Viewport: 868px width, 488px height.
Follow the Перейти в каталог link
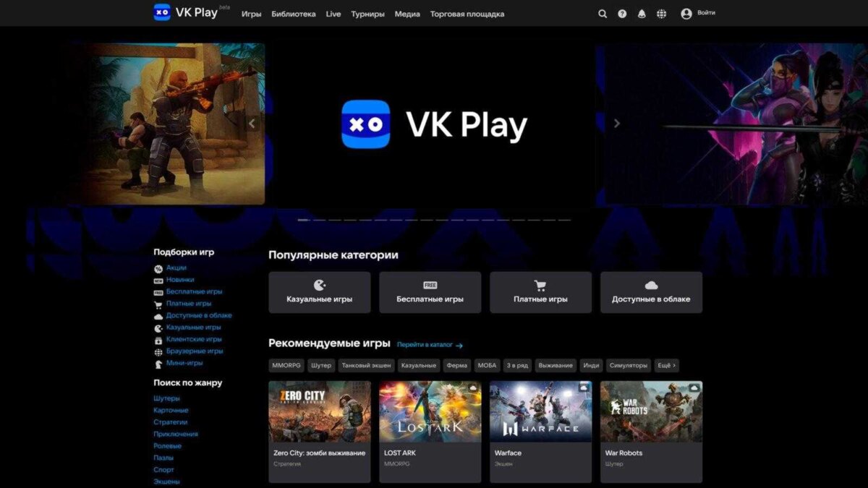425,345
